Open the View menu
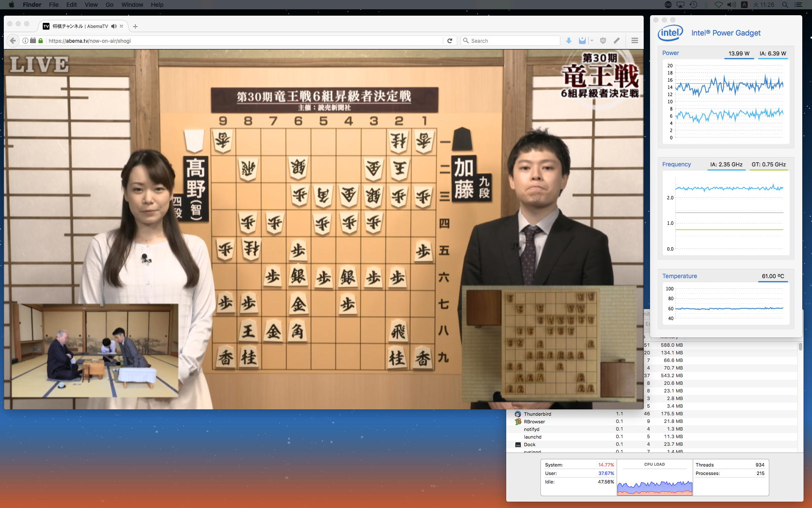 tap(91, 5)
